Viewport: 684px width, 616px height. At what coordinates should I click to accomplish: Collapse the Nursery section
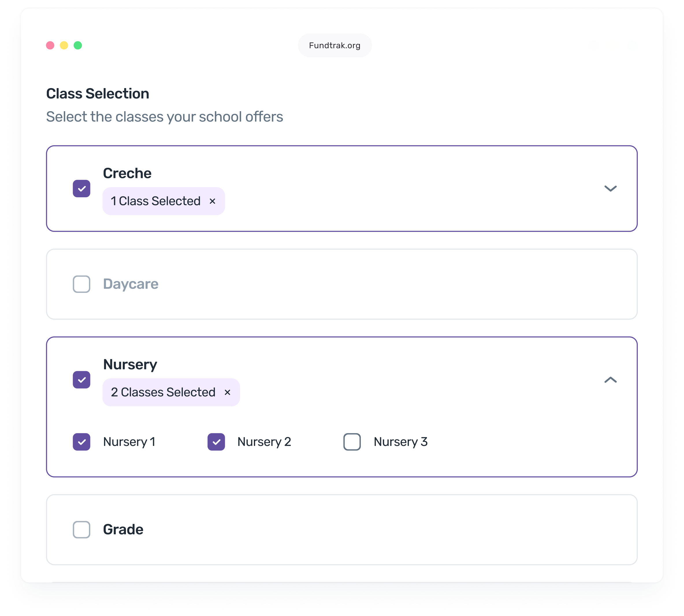(x=611, y=380)
